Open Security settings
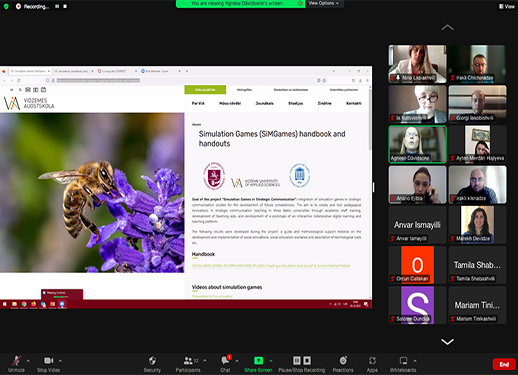This screenshot has width=518, height=375. (152, 364)
